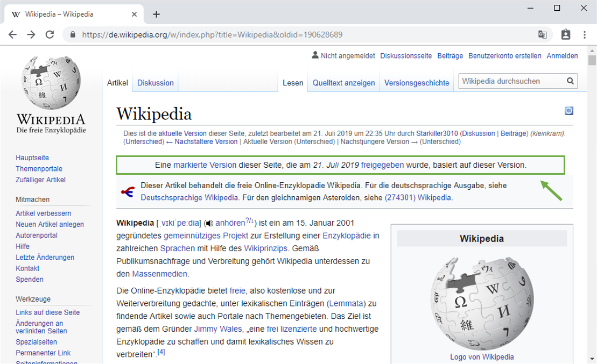Switch to the Diskussion tab
Image resolution: width=597 pixels, height=364 pixels.
click(x=156, y=83)
